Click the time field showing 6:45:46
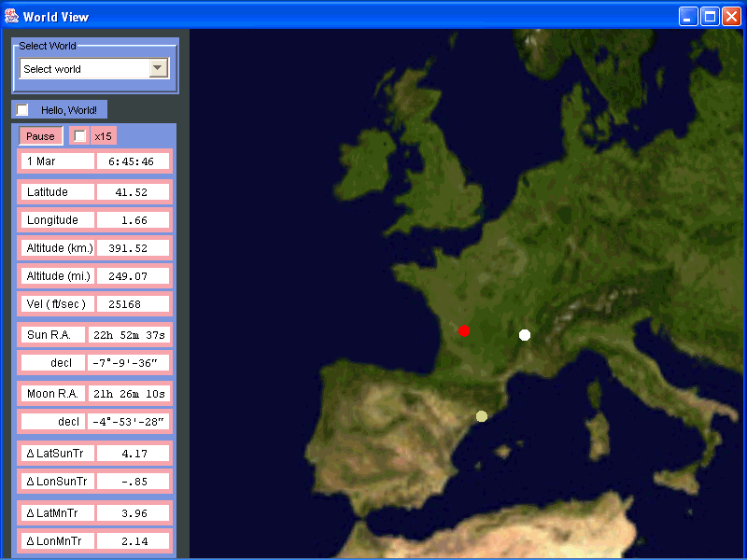Screen dimensions: 747x560 coord(134,161)
